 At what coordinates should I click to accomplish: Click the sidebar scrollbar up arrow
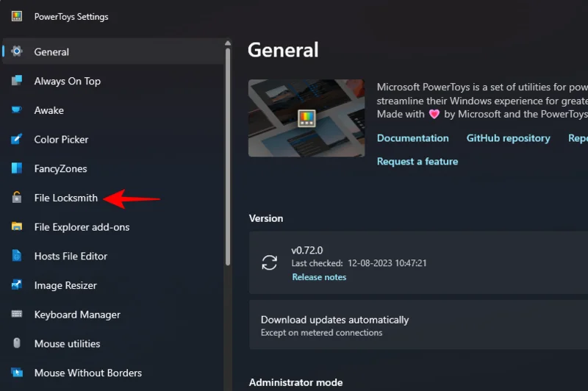[x=228, y=43]
